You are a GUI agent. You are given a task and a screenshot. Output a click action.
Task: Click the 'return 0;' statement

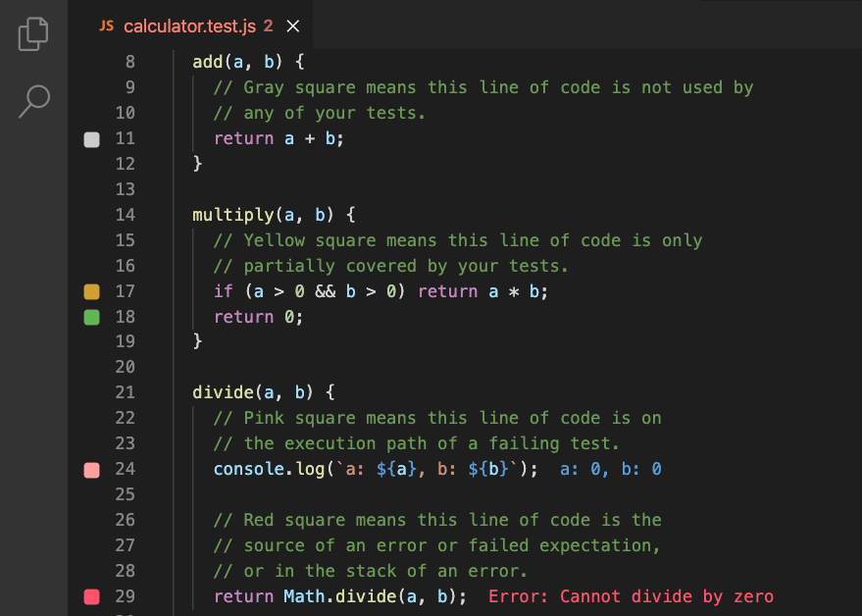point(258,317)
